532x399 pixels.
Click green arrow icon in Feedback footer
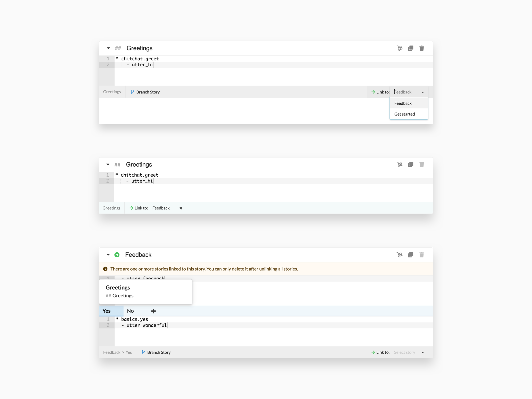click(x=373, y=352)
